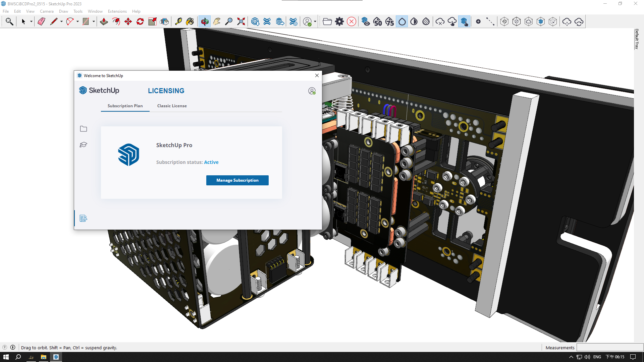This screenshot has width=644, height=362.
Task: Open Files section in Welcome sidebar
Action: [x=84, y=129]
